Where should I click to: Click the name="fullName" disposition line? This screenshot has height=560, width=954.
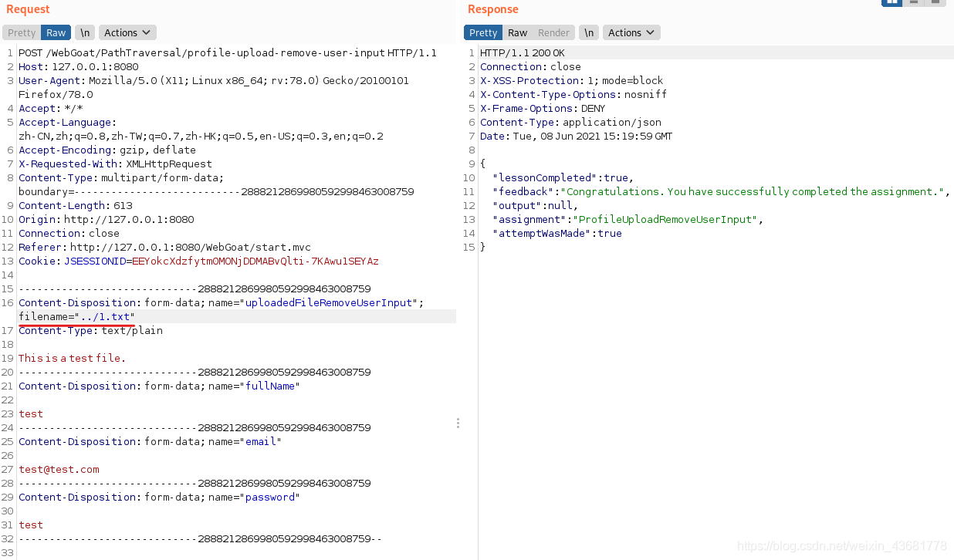(x=159, y=386)
